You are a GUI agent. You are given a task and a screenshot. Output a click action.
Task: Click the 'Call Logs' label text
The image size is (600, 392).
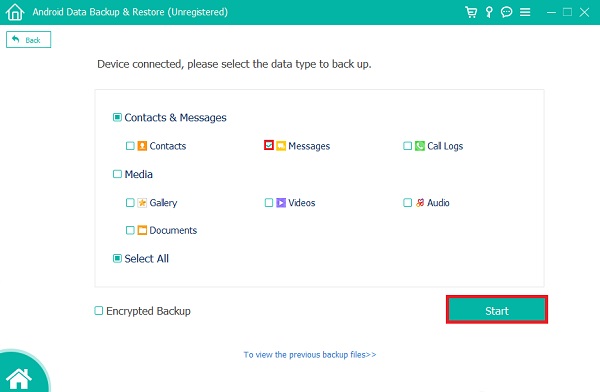(x=445, y=146)
